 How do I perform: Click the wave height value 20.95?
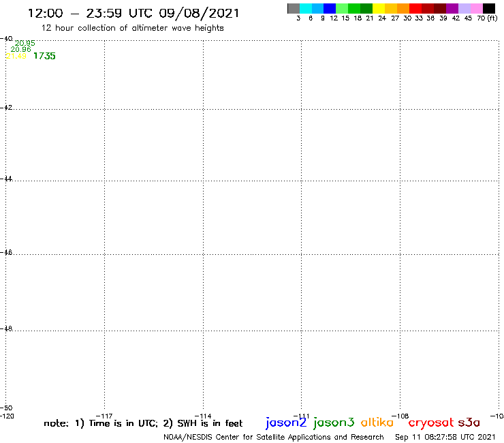point(25,43)
